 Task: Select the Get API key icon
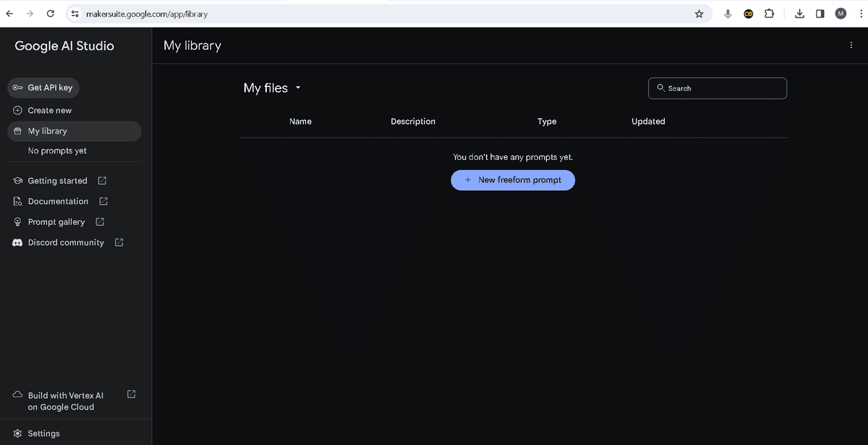point(17,87)
